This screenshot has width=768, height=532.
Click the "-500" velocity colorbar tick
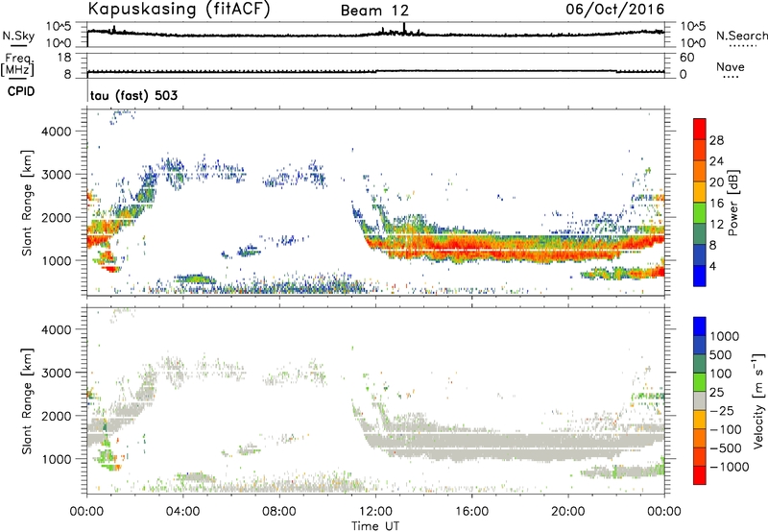726,447
